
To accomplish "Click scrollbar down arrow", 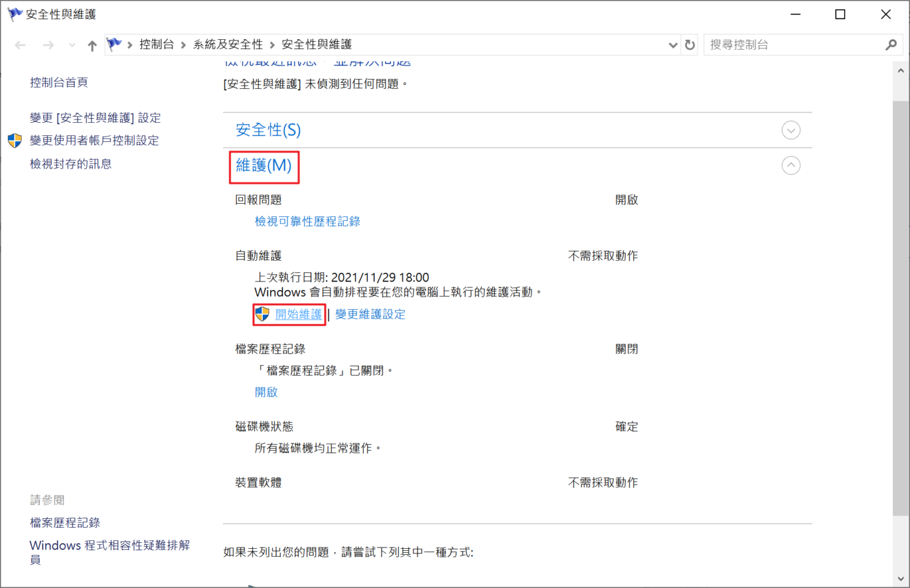I will (901, 579).
